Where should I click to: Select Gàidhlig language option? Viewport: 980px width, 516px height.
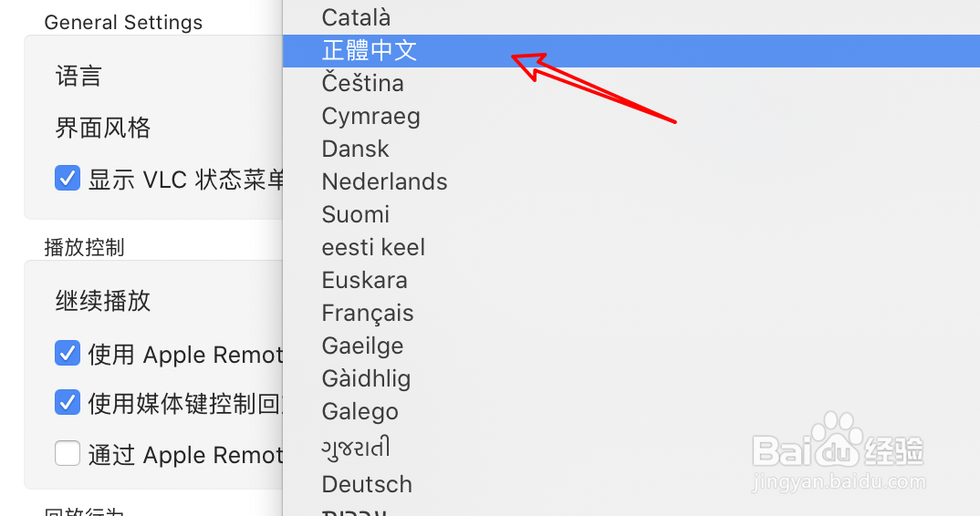pyautogui.click(x=366, y=379)
